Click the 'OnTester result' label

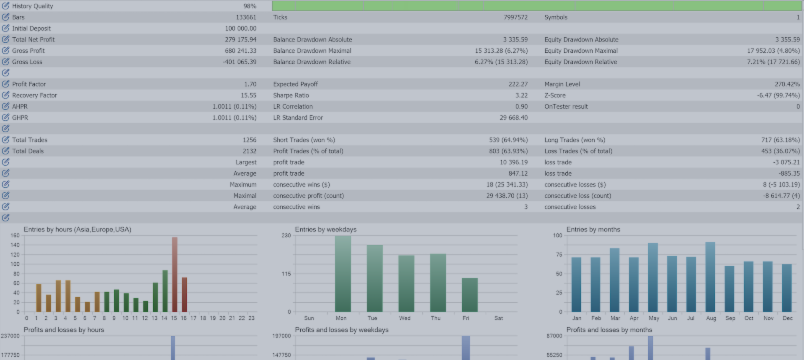[566, 107]
